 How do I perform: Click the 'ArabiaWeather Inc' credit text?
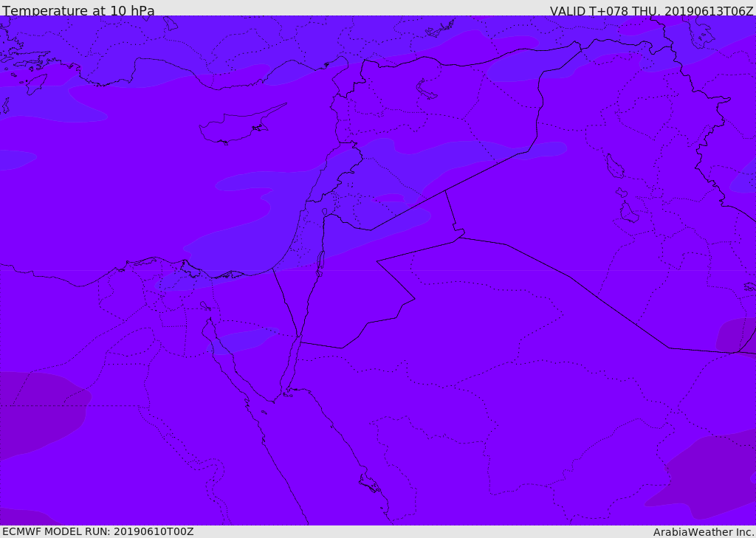tap(703, 532)
